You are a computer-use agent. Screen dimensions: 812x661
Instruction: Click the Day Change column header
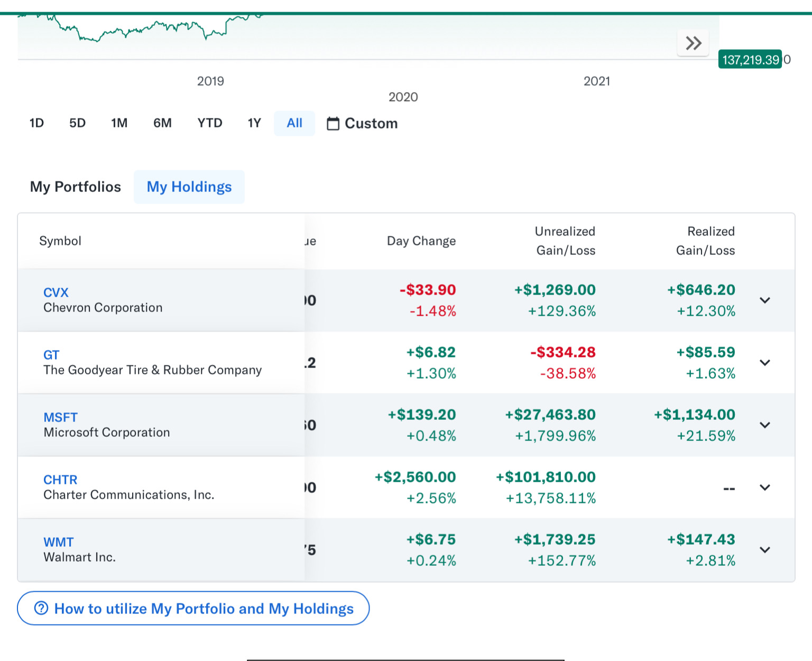click(421, 241)
